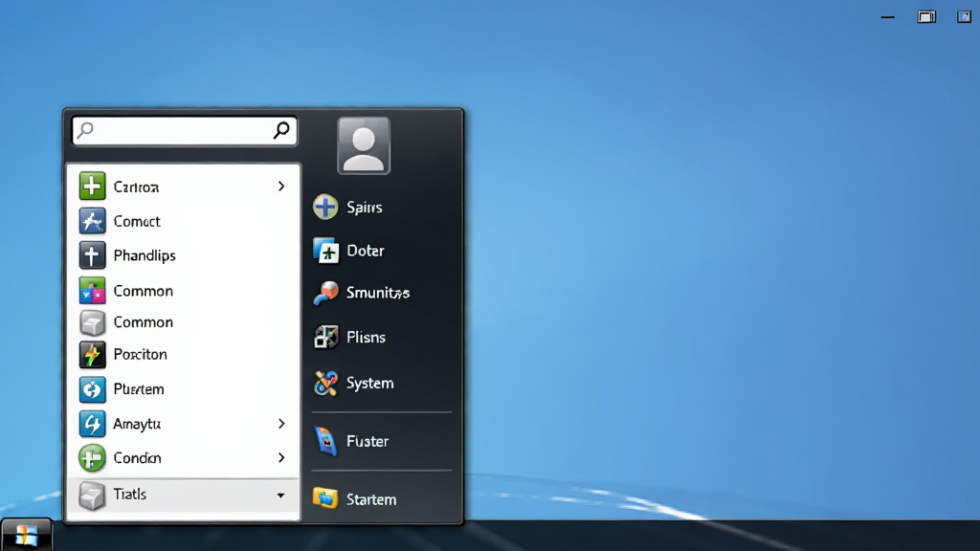Click the Startem folder icon
980x551 pixels.
[x=325, y=497]
